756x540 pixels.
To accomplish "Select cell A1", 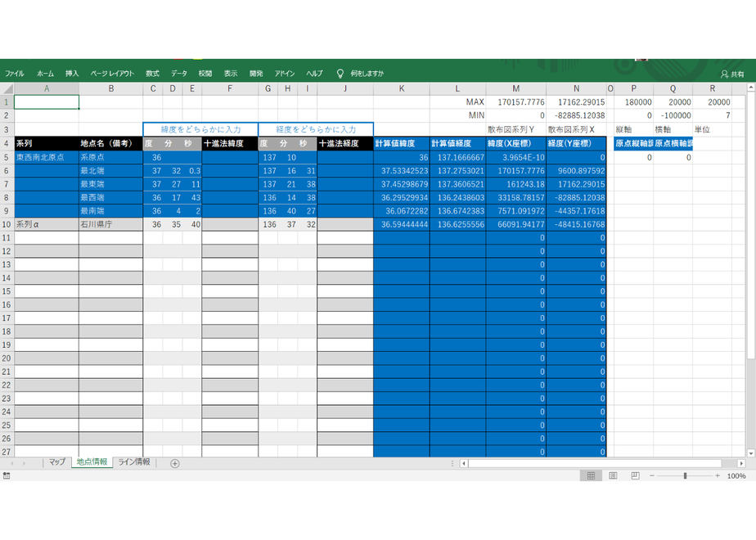I will pos(47,102).
